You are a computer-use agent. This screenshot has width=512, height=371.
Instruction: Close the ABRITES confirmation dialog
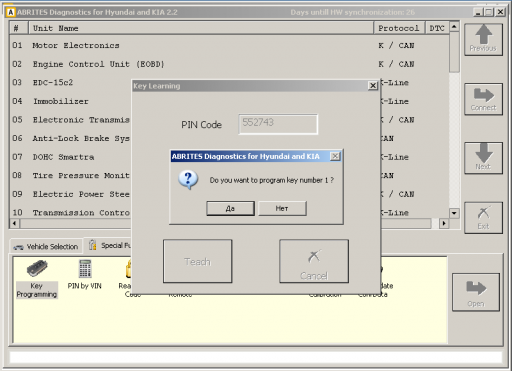coord(335,156)
